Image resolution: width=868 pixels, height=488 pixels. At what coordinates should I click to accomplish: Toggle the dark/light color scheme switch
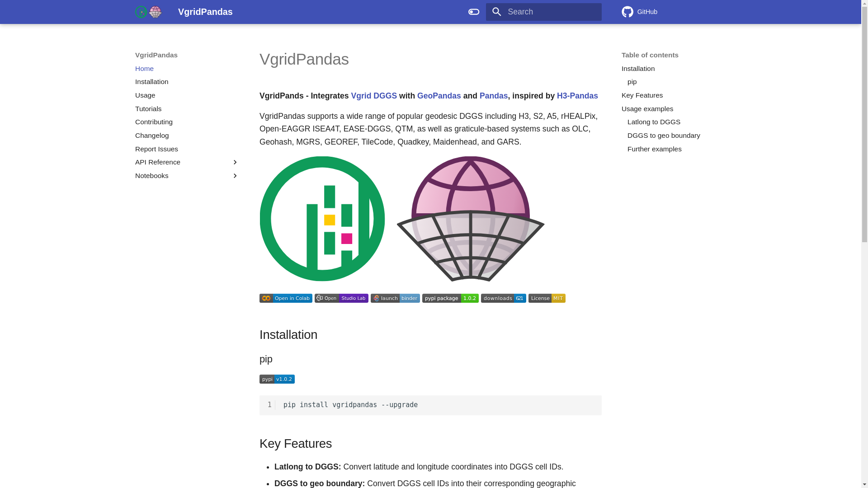coord(474,12)
